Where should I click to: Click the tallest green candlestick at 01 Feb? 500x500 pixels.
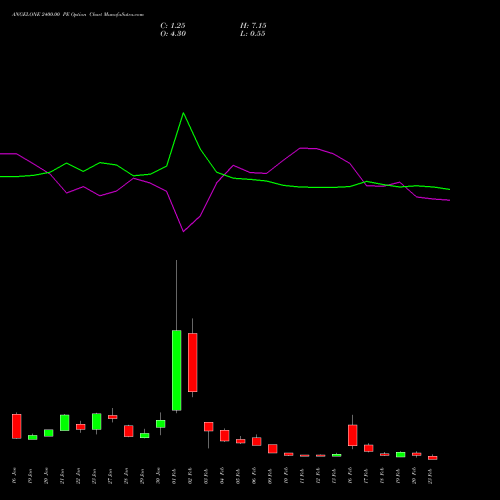click(x=177, y=370)
